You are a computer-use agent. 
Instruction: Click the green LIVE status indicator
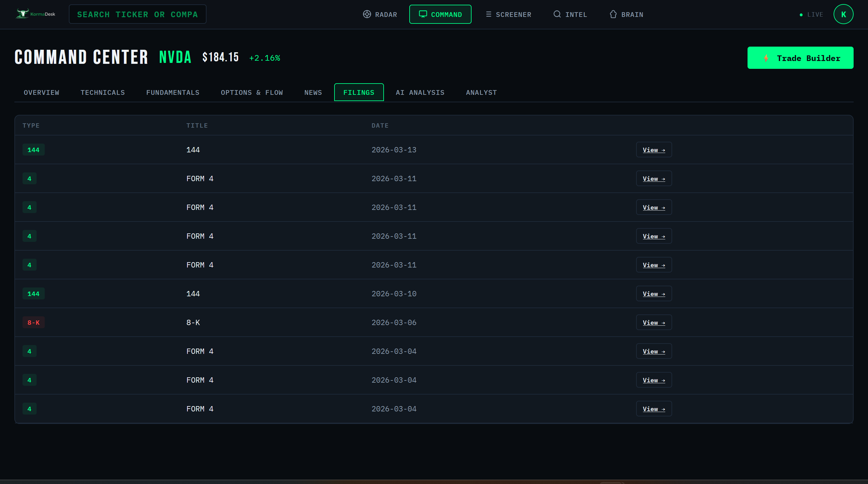(x=801, y=15)
